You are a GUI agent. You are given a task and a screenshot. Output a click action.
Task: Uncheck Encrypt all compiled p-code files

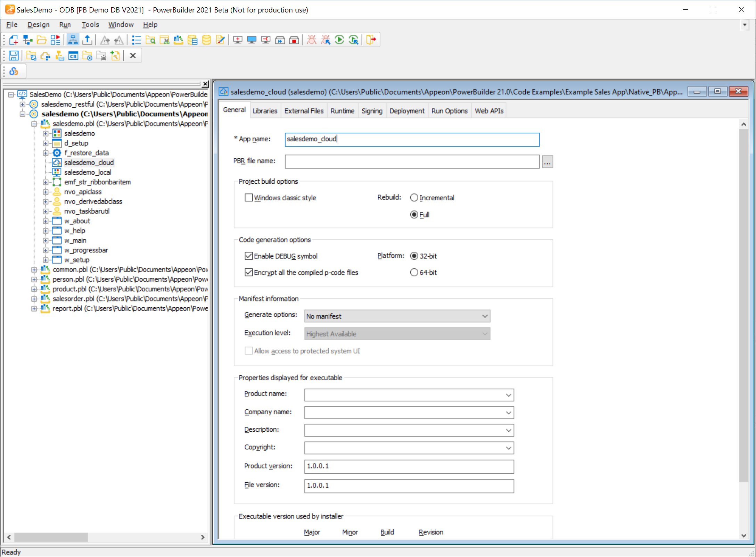[248, 273]
